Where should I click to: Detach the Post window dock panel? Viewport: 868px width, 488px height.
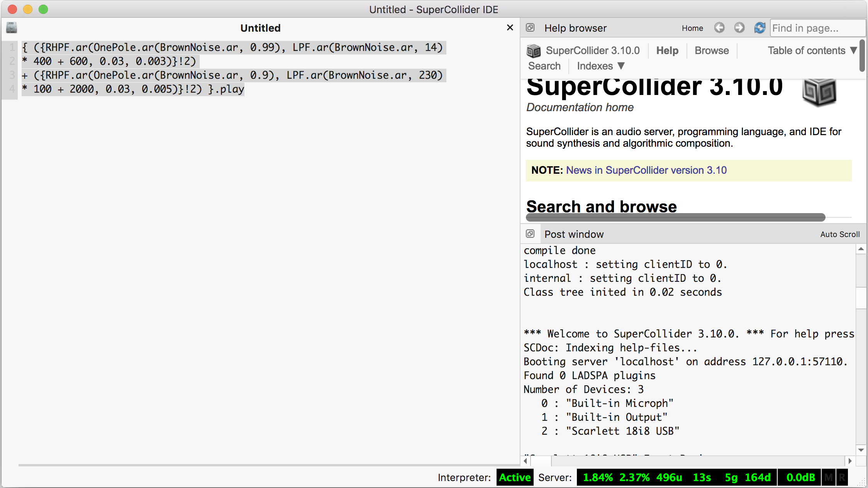point(531,234)
